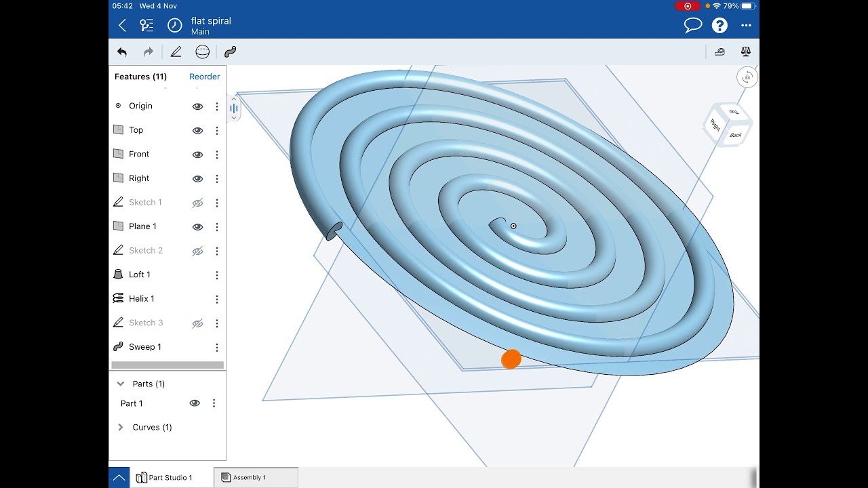Show Sketch 2 via its eye icon

click(198, 251)
